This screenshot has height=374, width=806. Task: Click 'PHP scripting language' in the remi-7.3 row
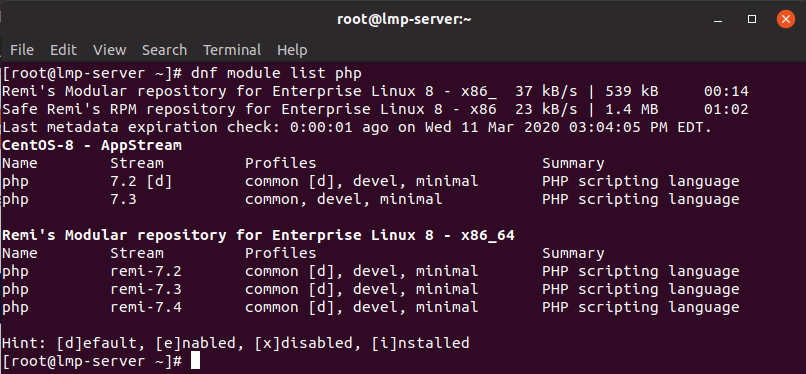click(640, 289)
